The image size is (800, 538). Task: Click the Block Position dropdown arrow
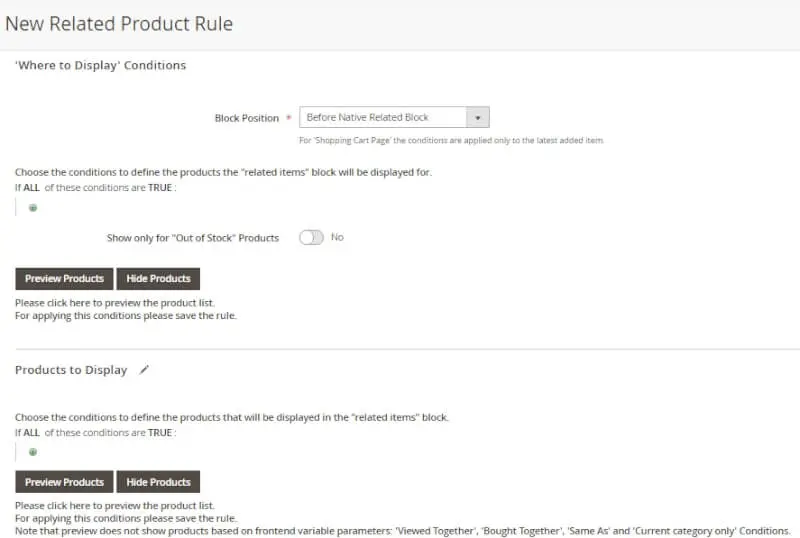[x=478, y=117]
